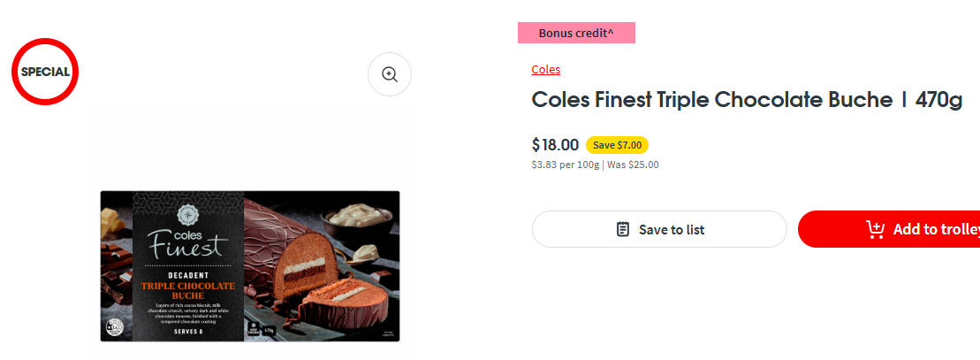Click the product title Coles Finest Triple Chocolate Buche

711,100
